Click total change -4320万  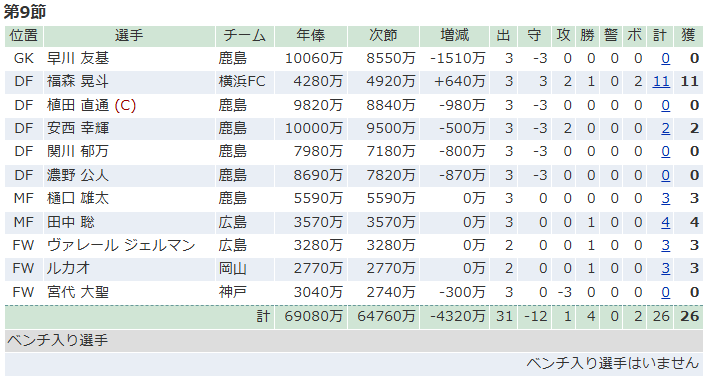[458, 316]
